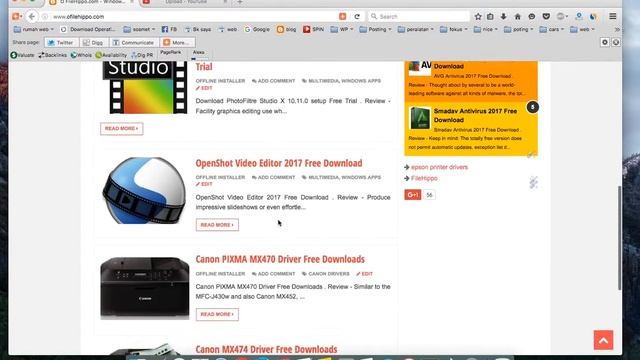
Task: Click the Valuate SEO toolbar icon
Action: point(22,55)
